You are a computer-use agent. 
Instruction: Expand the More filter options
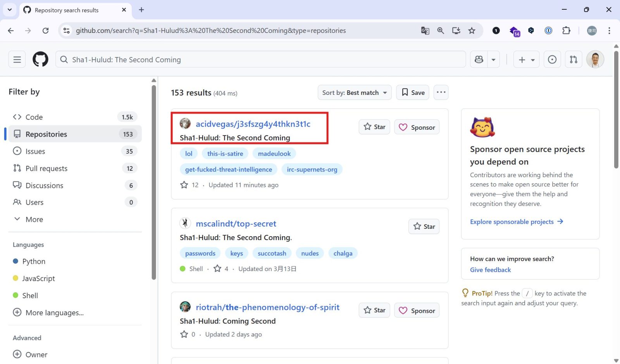[34, 220]
